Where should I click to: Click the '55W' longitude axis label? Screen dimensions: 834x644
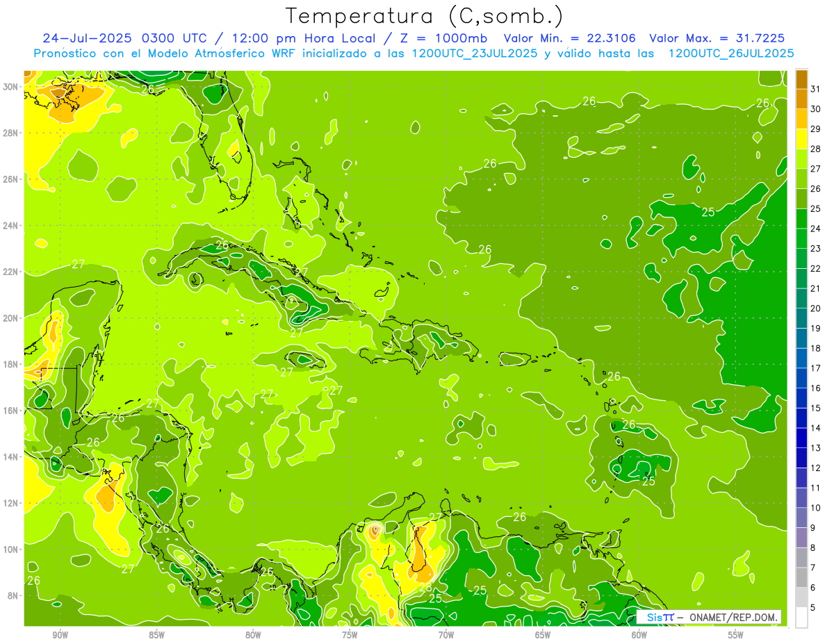click(x=735, y=635)
